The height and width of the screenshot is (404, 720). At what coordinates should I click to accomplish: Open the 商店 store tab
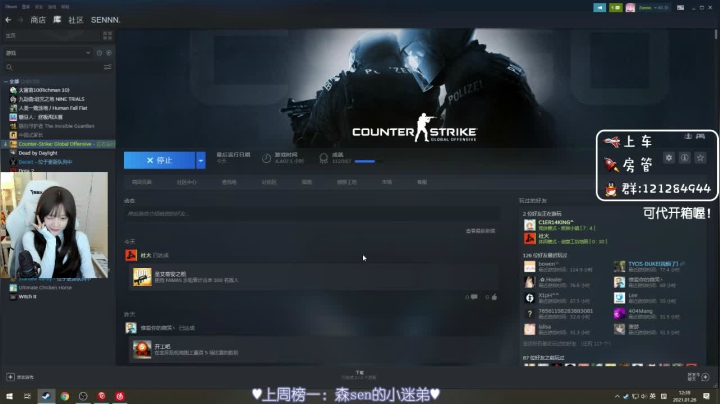click(38, 20)
